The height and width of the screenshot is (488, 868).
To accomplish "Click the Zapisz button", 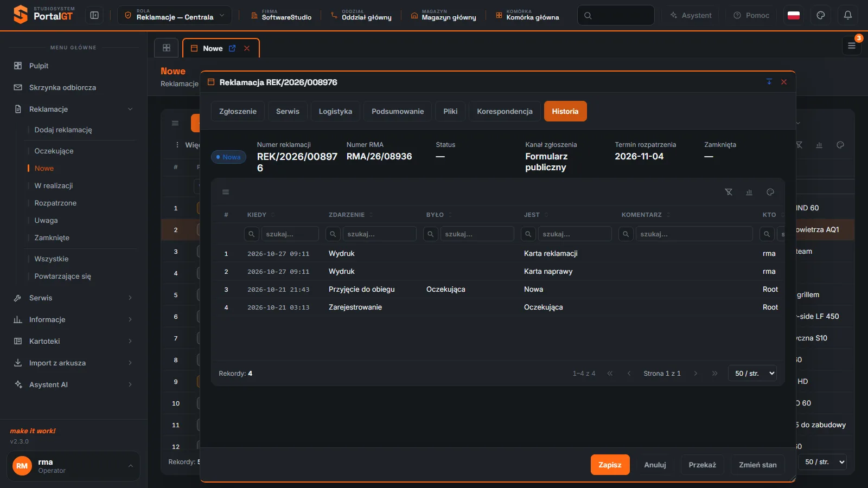I will click(x=610, y=465).
